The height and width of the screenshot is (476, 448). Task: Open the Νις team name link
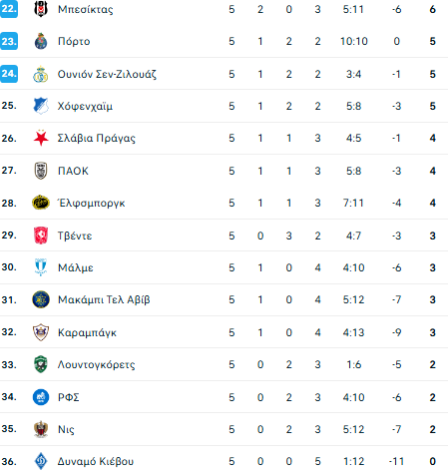[66, 429]
